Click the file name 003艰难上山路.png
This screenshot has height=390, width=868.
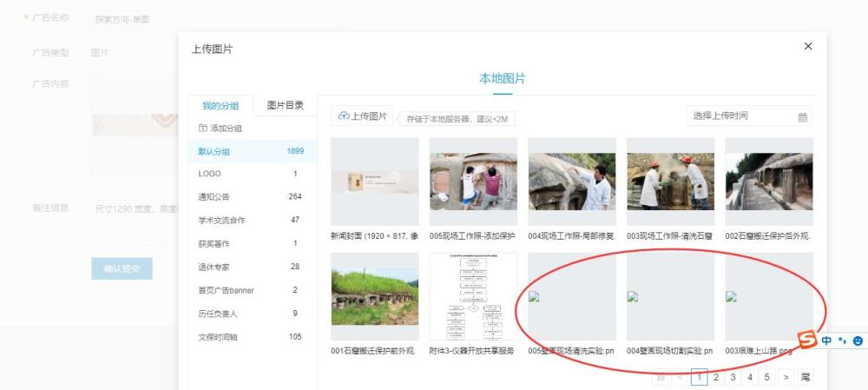tap(759, 351)
